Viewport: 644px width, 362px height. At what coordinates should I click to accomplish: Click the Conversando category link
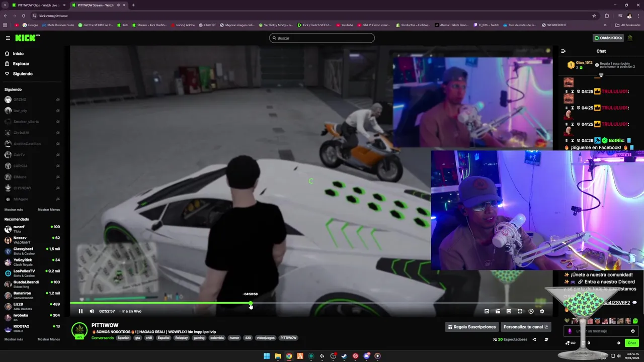pyautogui.click(x=102, y=338)
